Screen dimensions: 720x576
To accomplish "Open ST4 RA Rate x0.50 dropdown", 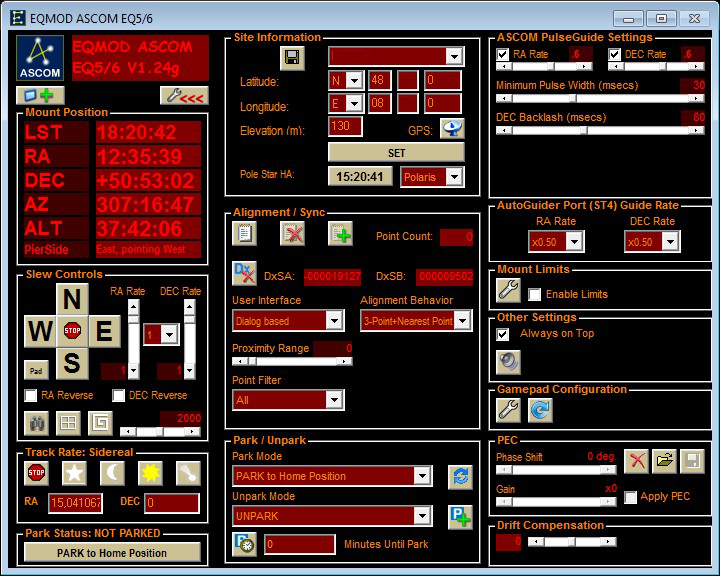I will 574,242.
